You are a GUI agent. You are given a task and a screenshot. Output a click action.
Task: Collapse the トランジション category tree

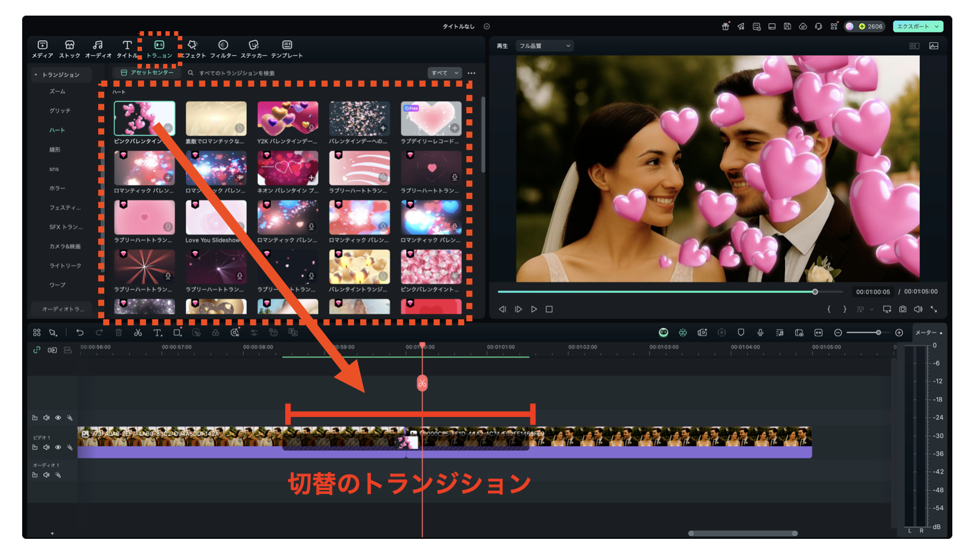36,75
